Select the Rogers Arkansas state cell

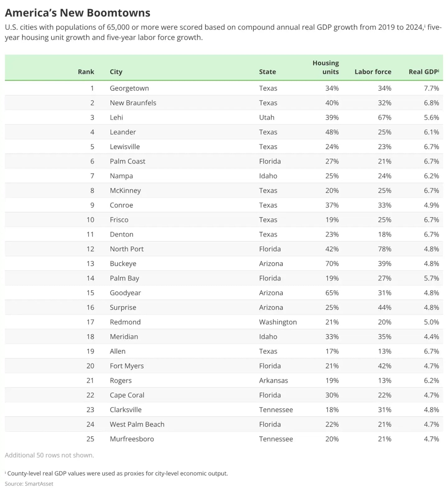click(x=273, y=380)
